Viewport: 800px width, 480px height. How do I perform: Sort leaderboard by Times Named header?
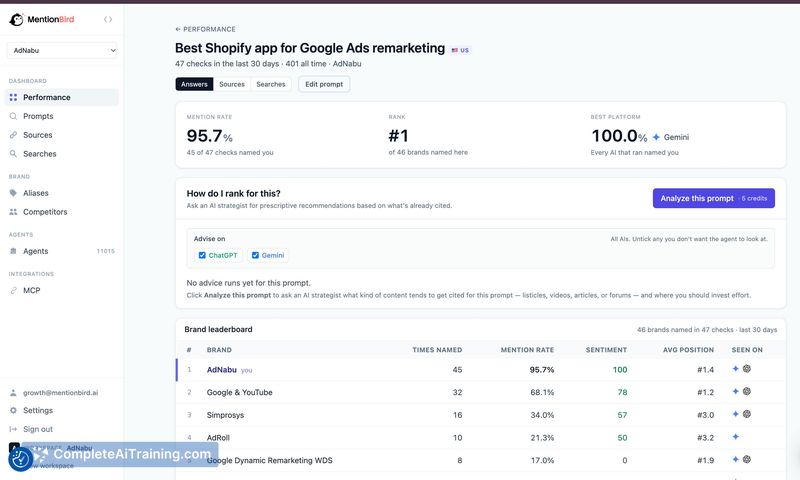click(x=437, y=350)
